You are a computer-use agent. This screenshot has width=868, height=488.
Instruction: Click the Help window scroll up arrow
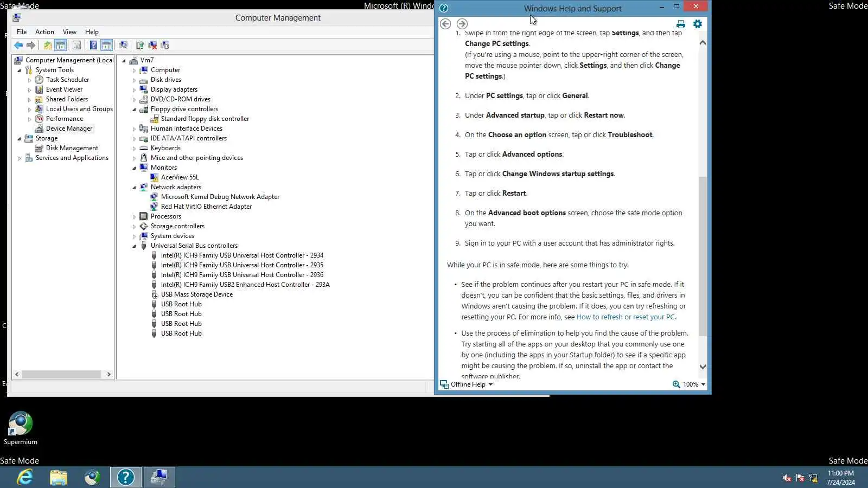[703, 42]
